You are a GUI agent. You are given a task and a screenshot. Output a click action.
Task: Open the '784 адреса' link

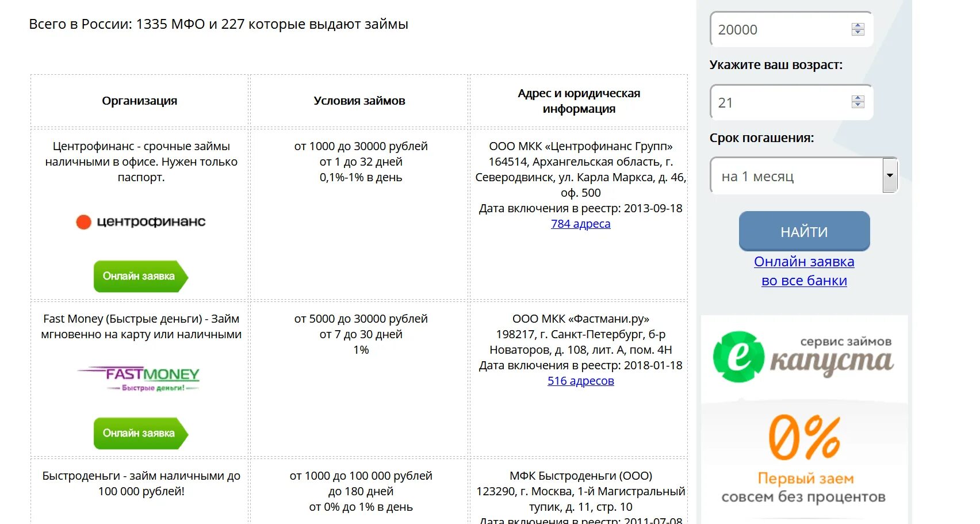tap(580, 224)
